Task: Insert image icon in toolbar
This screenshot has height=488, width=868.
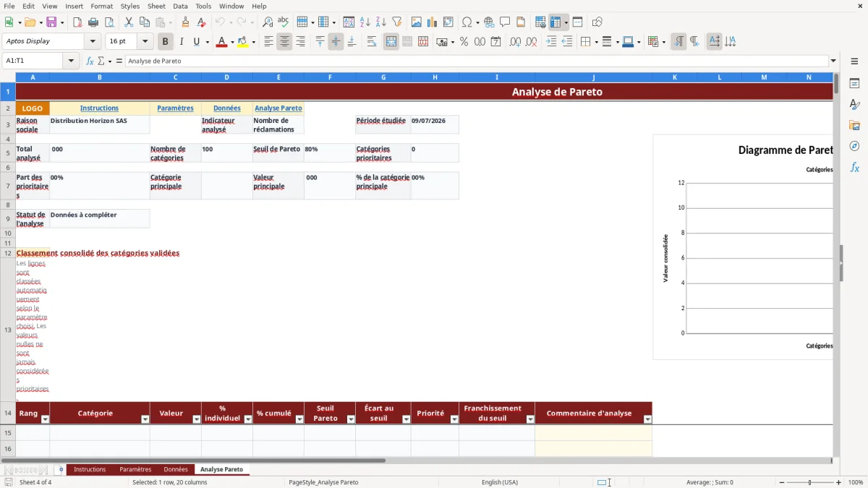Action: (x=417, y=22)
